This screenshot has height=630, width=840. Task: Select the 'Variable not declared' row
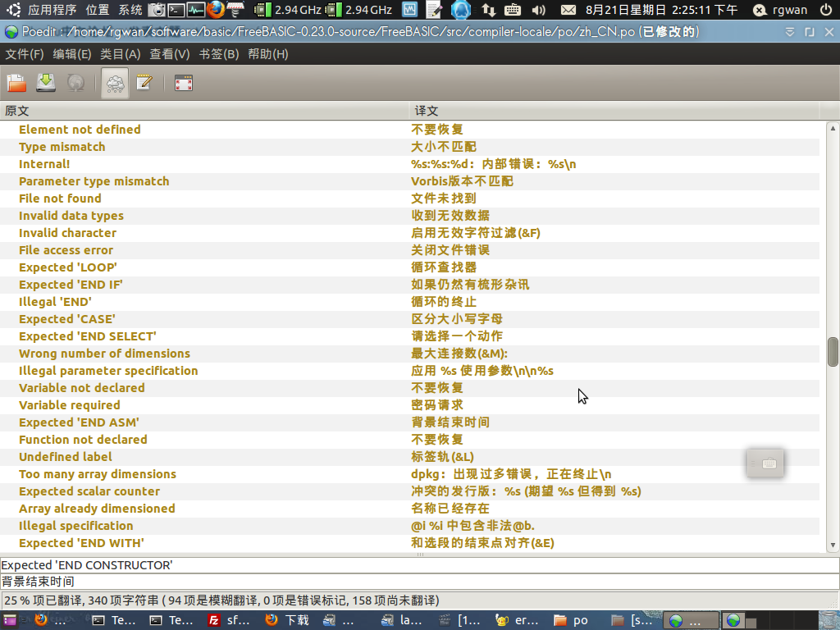(x=409, y=388)
